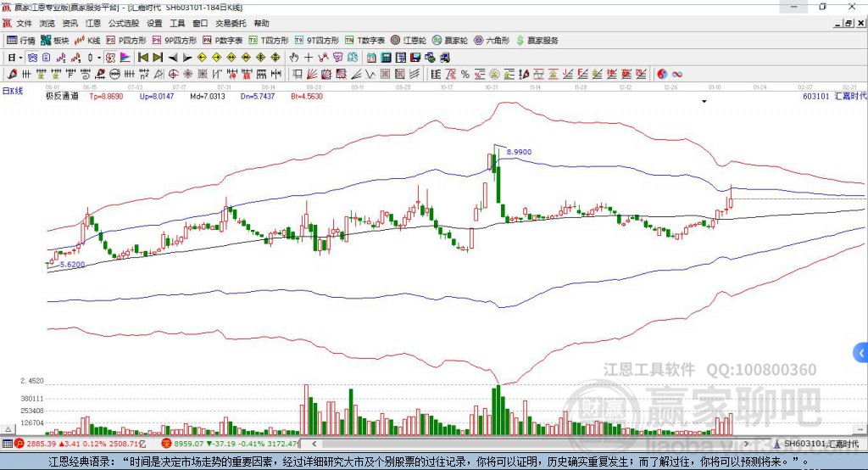Viewport: 868px width, 470px height.
Task: Open the T数字表 tool
Action: (364, 41)
